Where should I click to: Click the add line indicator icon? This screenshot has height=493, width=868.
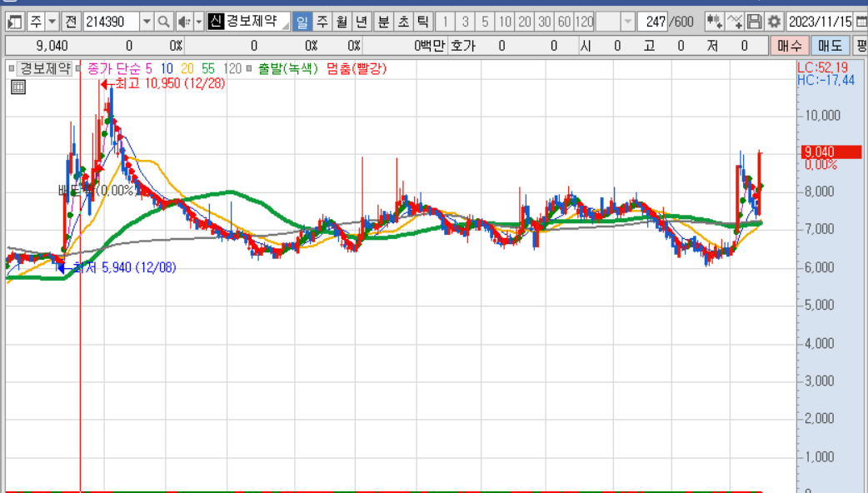coord(735,22)
